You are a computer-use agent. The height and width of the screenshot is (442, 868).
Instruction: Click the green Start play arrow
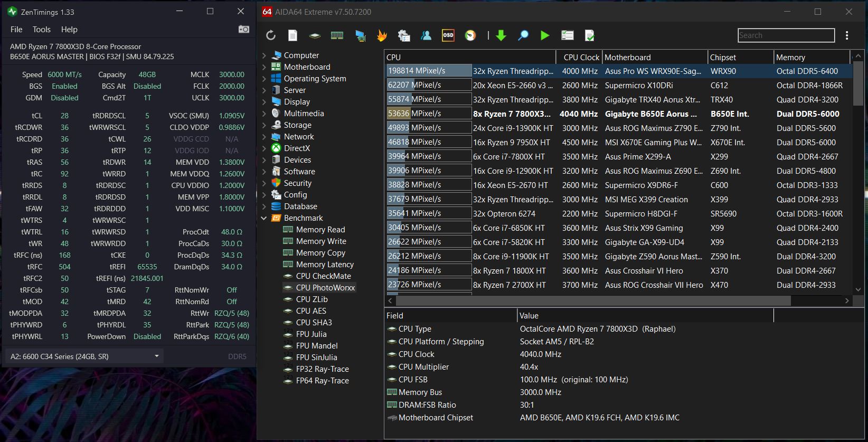pyautogui.click(x=545, y=35)
